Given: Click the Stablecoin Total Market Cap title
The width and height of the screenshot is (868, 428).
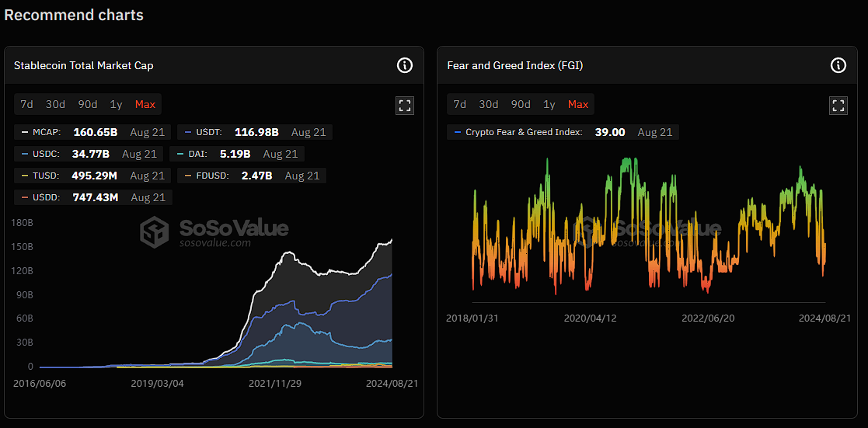Looking at the screenshot, I should tap(84, 65).
